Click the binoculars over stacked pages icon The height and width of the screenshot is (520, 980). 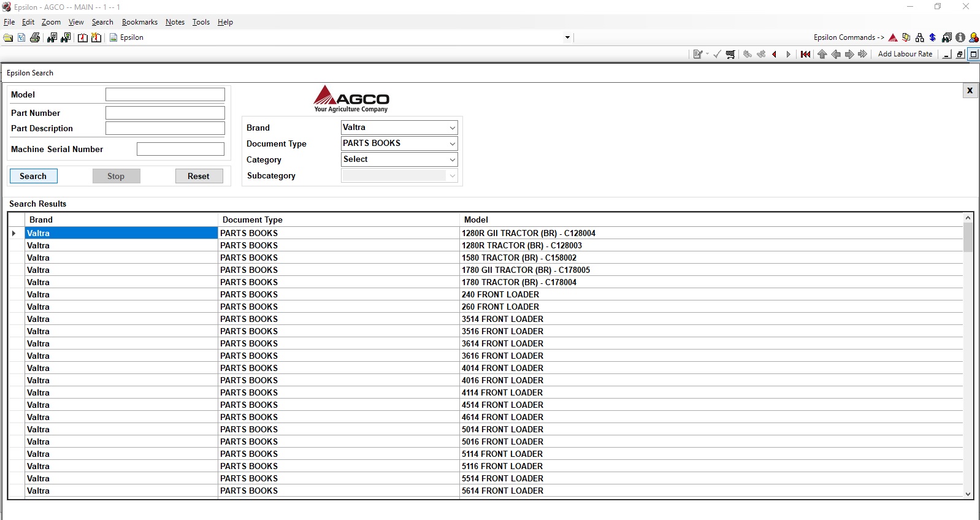947,37
